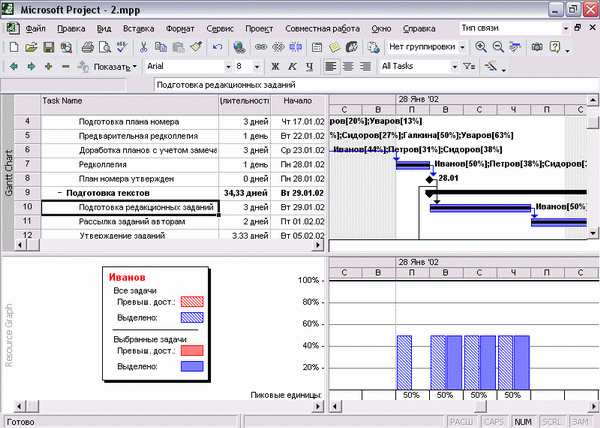Click the Indent right arrow icon
Screen dimensions: 600x428
coord(31,67)
